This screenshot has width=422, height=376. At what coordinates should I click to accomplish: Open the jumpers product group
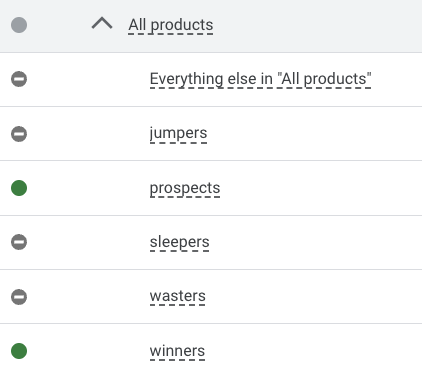coord(178,134)
